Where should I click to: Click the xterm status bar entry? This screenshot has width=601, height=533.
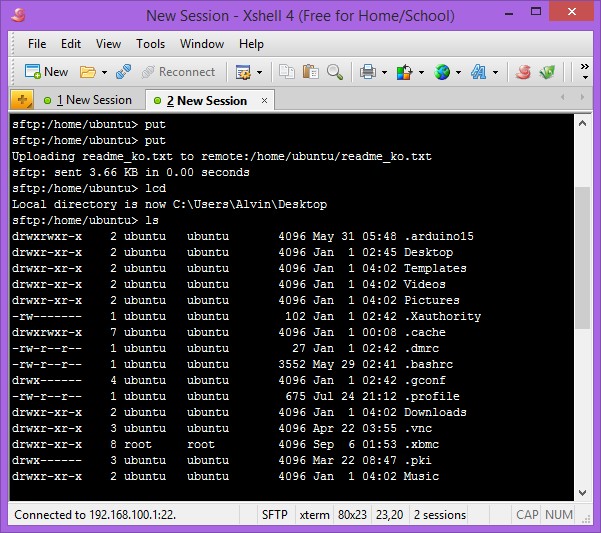(x=314, y=515)
